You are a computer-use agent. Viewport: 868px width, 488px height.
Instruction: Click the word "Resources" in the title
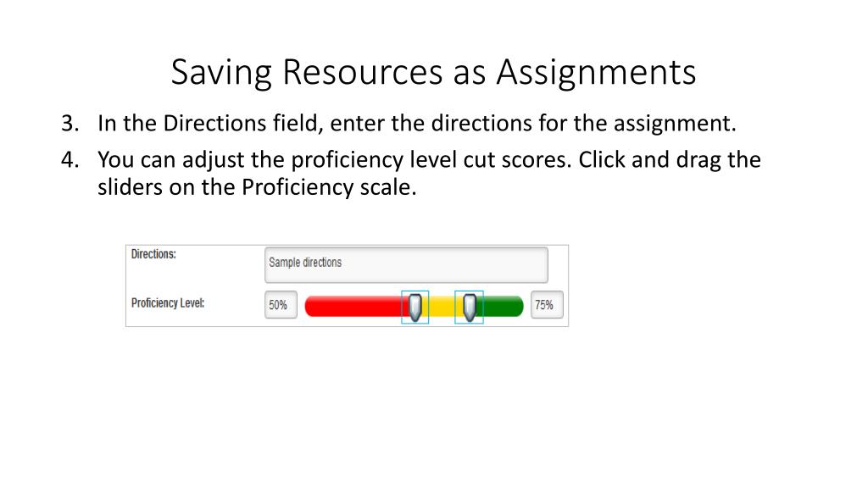point(363,72)
